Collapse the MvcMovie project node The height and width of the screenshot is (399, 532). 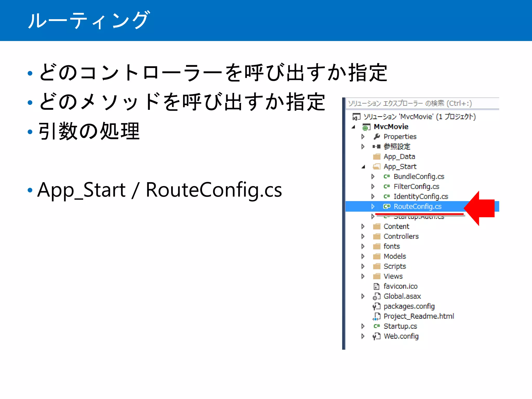tap(353, 127)
